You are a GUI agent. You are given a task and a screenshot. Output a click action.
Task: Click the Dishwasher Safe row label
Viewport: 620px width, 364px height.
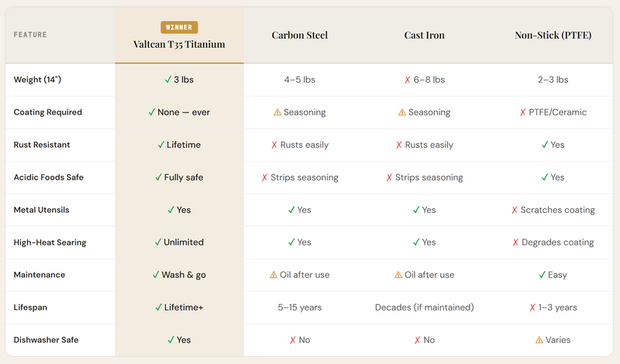[x=47, y=340]
